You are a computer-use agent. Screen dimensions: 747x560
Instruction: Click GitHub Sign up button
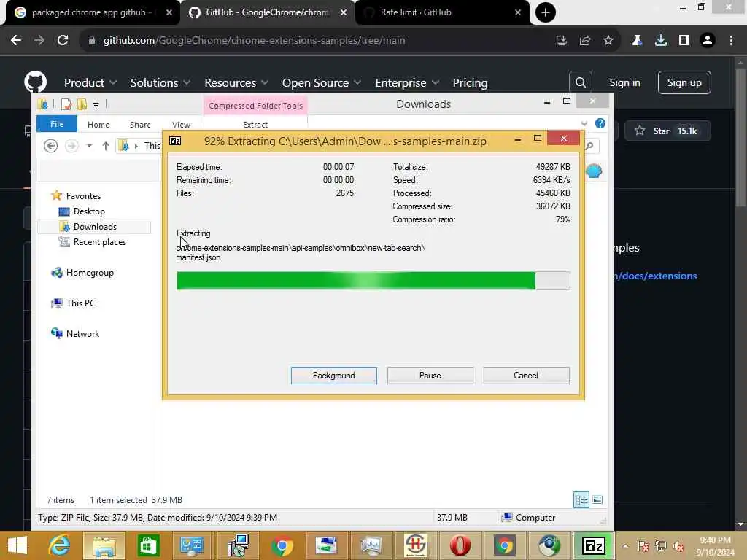pos(684,83)
